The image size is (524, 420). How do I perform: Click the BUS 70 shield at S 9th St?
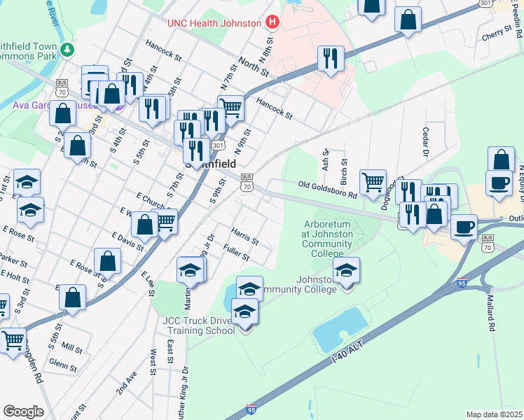[247, 183]
